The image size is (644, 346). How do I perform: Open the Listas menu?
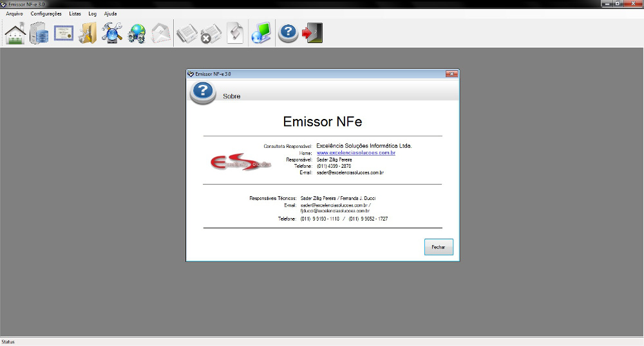pyautogui.click(x=75, y=14)
